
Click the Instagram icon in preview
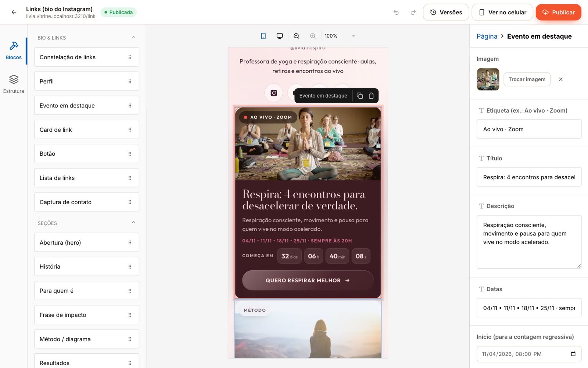click(274, 93)
